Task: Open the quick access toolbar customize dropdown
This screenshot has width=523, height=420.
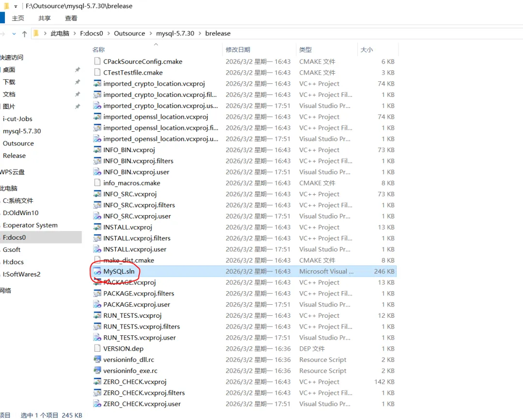Action: coord(15,6)
